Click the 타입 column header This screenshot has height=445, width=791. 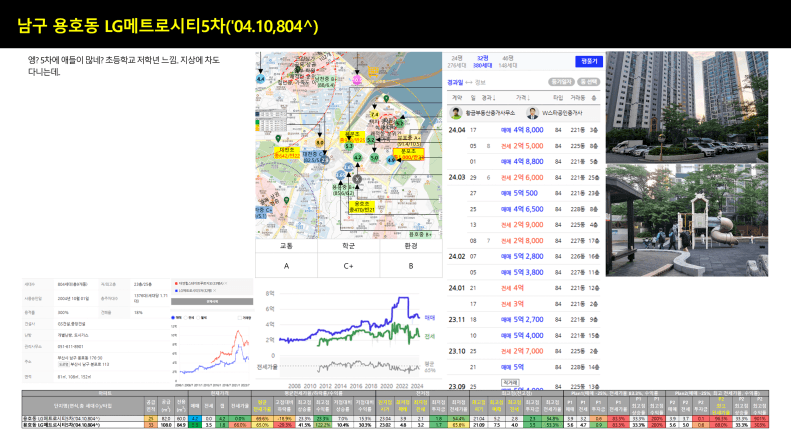(558, 98)
